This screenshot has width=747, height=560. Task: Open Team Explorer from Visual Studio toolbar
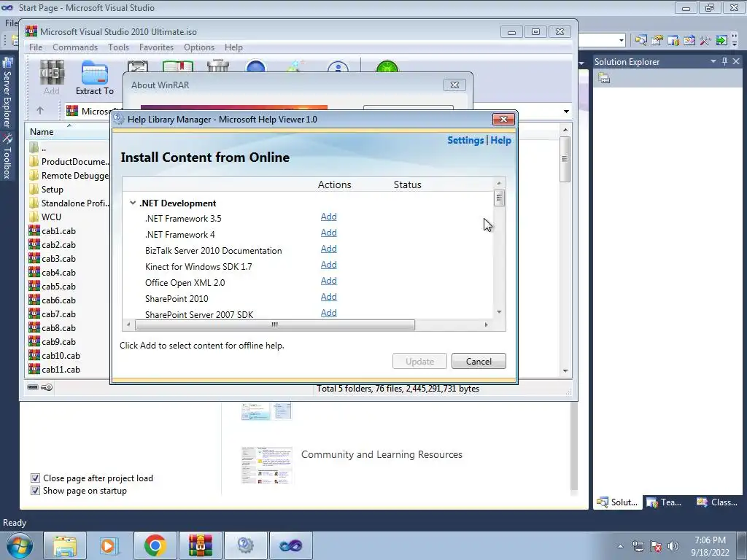[673, 41]
